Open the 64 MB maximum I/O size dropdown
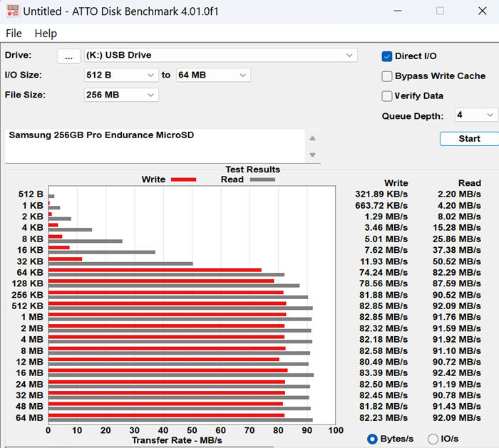499x448 pixels. pyautogui.click(x=213, y=75)
